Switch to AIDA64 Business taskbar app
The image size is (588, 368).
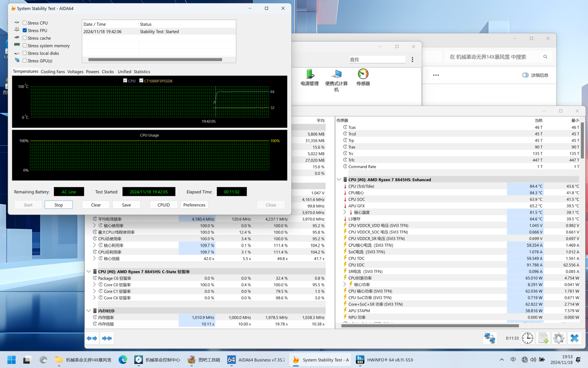256,360
